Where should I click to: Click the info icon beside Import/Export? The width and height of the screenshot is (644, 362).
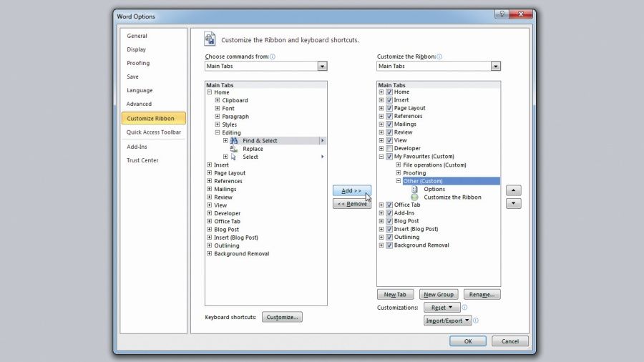click(476, 321)
